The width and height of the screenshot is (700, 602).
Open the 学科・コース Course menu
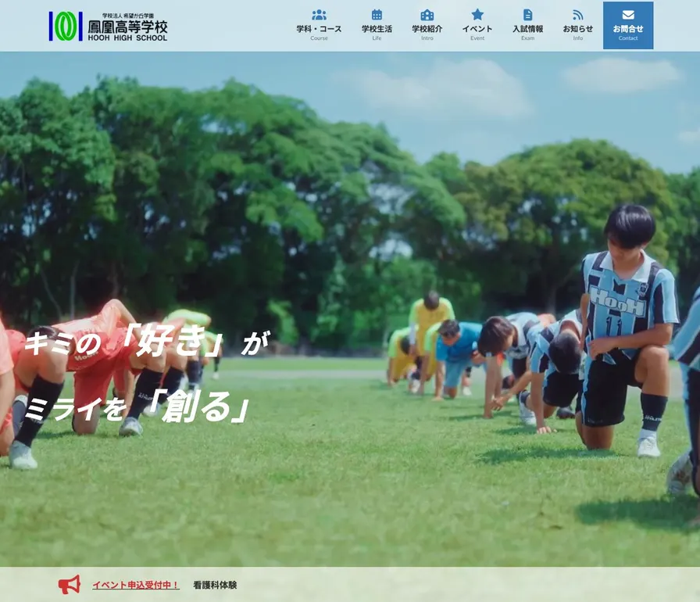click(x=319, y=26)
